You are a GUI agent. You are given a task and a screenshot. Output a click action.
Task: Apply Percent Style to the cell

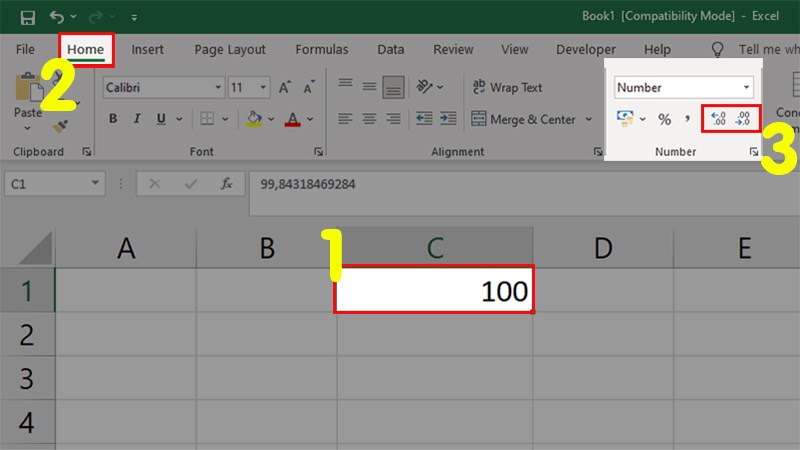point(664,119)
